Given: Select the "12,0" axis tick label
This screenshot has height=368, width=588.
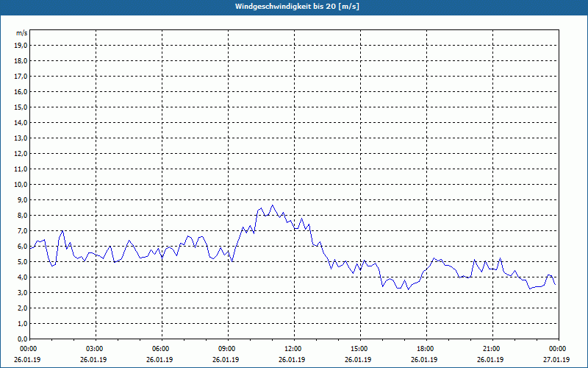Looking at the screenshot, I should 21,154.
